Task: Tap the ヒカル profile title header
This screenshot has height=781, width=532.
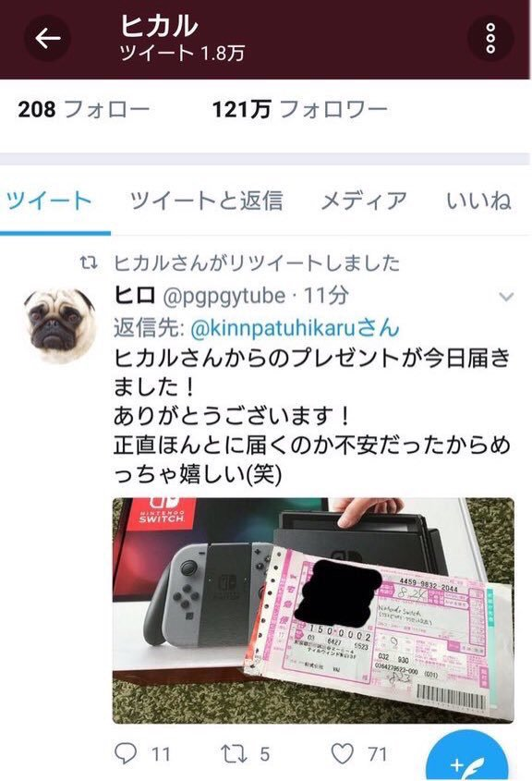Action: 159,26
